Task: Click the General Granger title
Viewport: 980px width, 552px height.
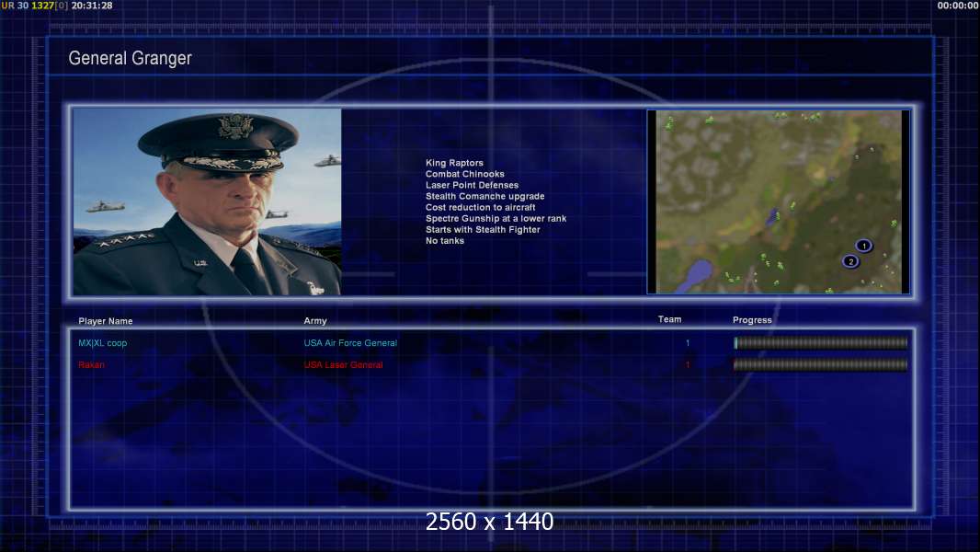Action: 130,58
